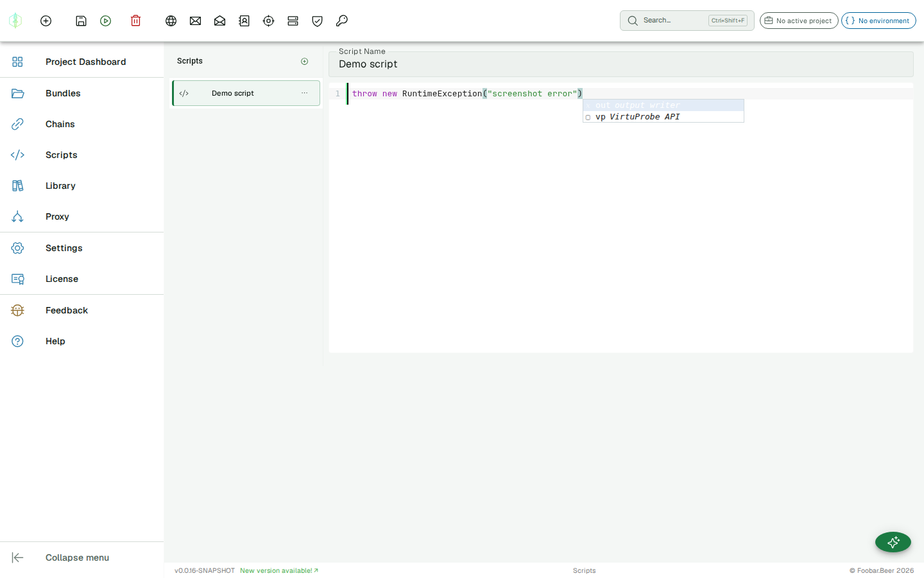Image resolution: width=924 pixels, height=578 pixels.
Task: Choose 'out output writer' autocomplete suggestion
Action: pyautogui.click(x=663, y=105)
